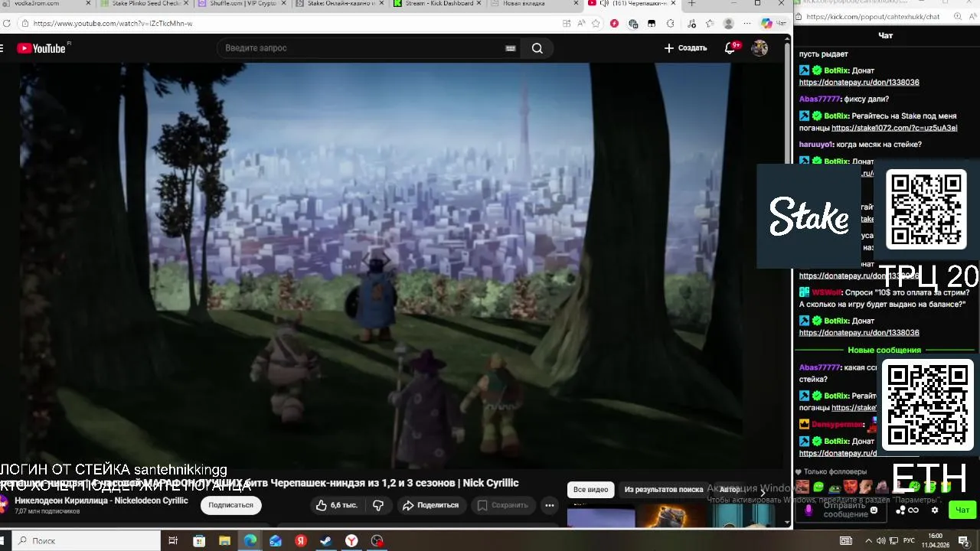
Task: Open Никелодеон Кириллица channel name
Action: click(x=101, y=500)
